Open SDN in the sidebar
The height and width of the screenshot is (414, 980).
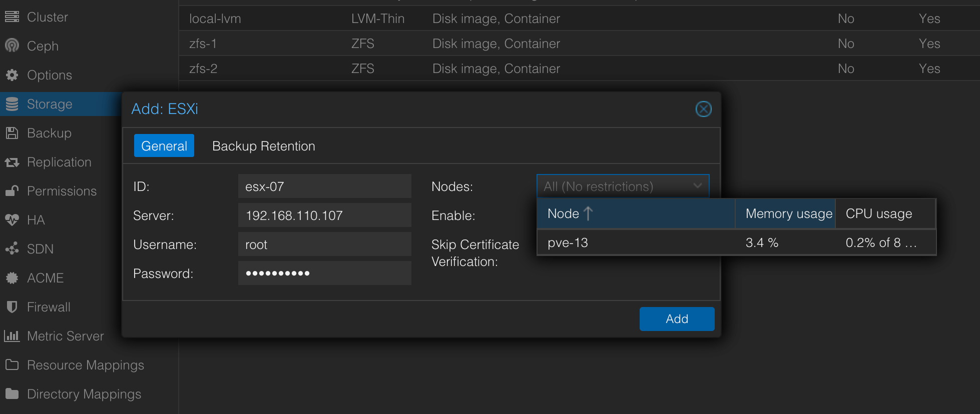(40, 249)
